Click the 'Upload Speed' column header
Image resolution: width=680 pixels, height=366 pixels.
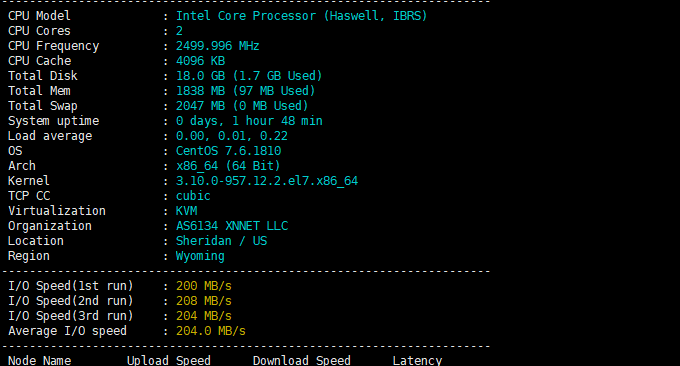click(169, 361)
